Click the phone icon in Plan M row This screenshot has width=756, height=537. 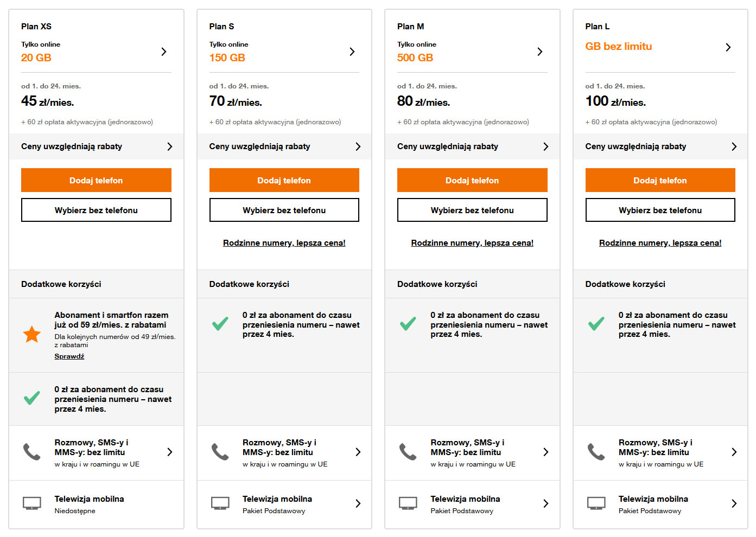coord(408,452)
